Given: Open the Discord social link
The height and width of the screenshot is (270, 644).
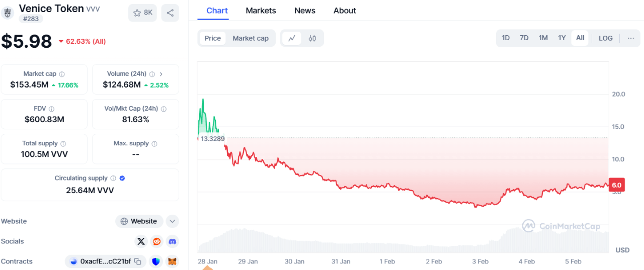Looking at the screenshot, I should 173,241.
